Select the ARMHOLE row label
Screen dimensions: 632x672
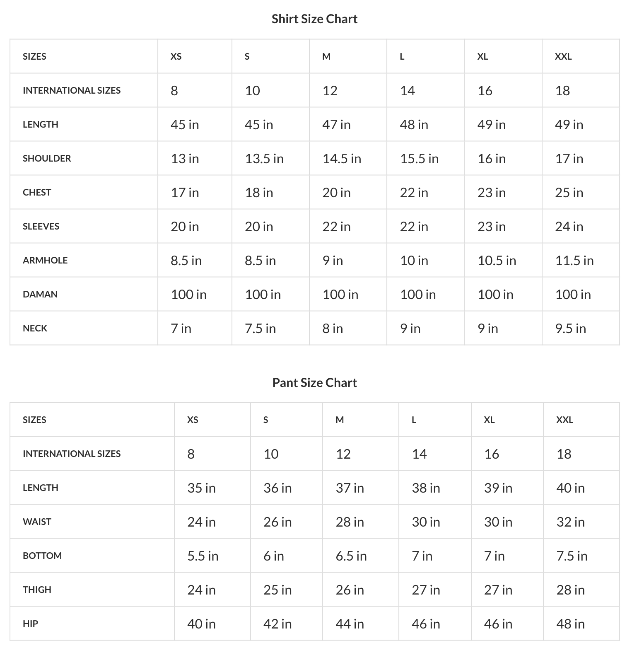[45, 260]
